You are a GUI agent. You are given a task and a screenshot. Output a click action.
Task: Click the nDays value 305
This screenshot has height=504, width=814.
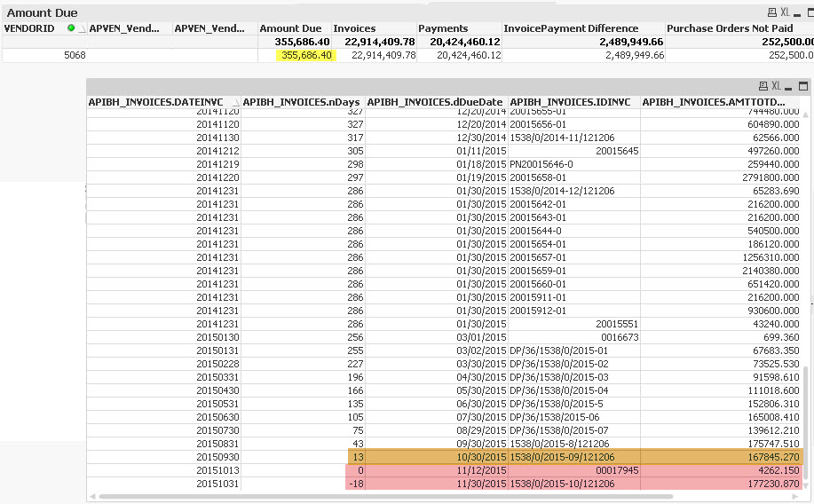pyautogui.click(x=355, y=151)
